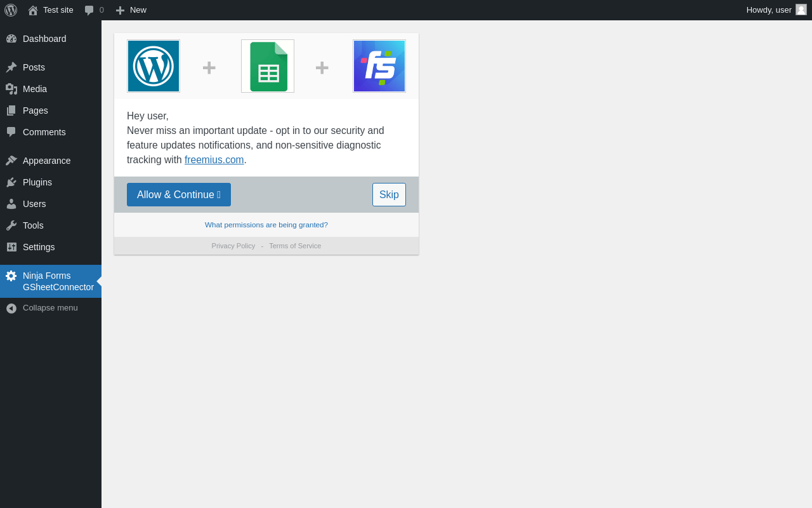
Task: Open the Tools menu
Action: tap(51, 225)
